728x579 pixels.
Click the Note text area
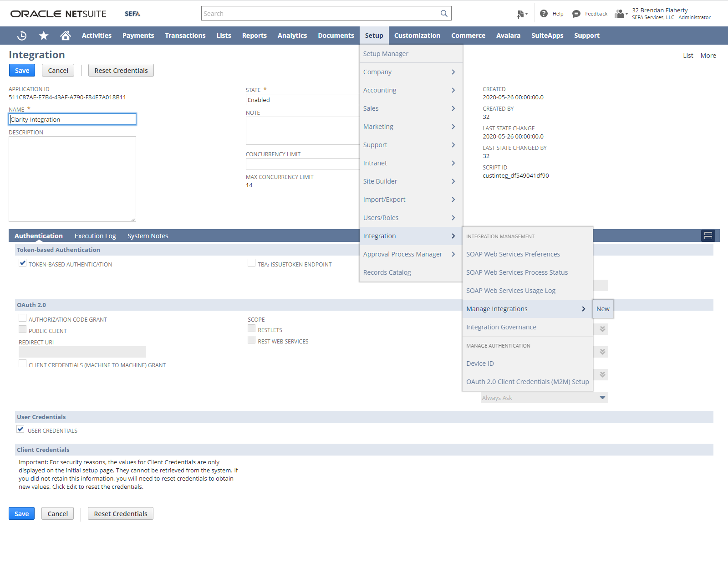tap(302, 131)
